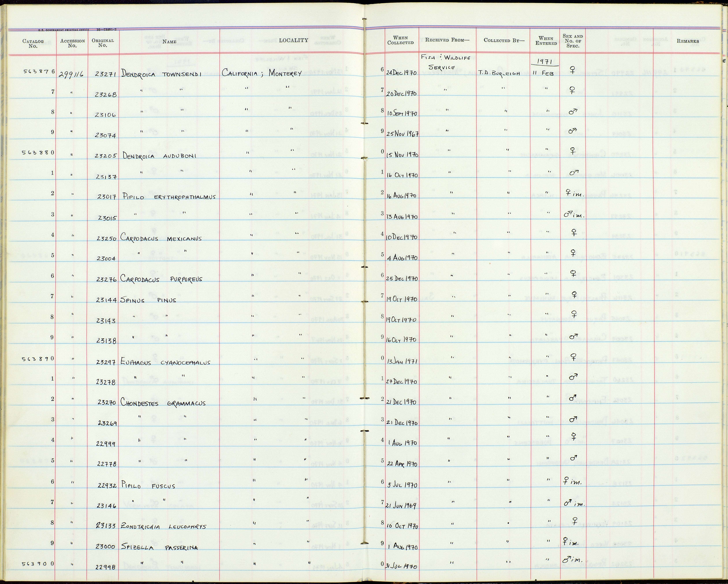Click original number 23205

(106, 156)
